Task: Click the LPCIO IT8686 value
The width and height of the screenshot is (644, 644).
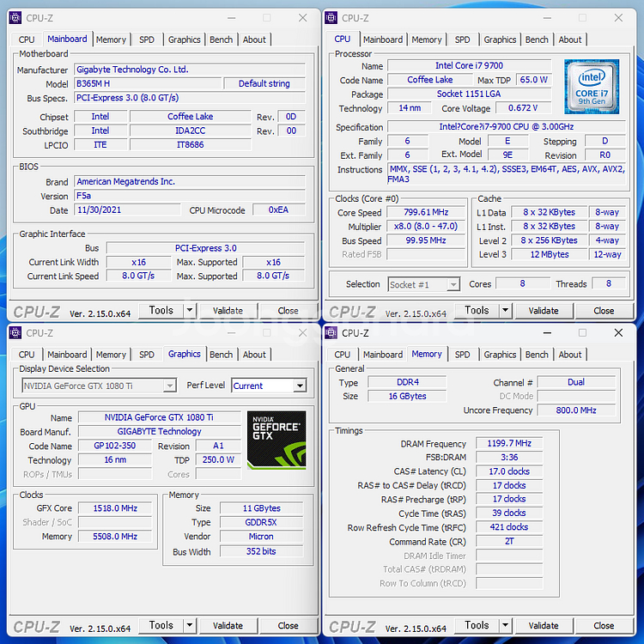Action: click(190, 145)
